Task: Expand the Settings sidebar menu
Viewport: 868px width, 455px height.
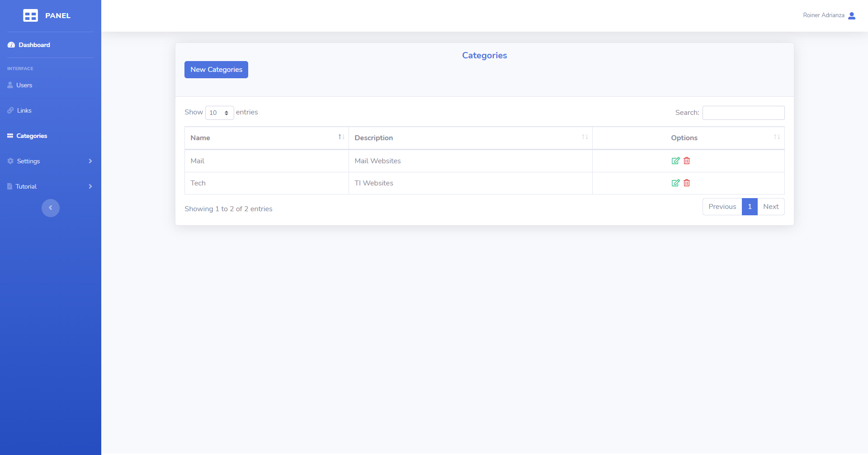Action: [x=50, y=161]
